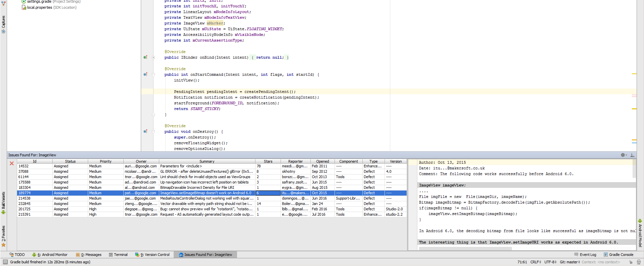This screenshot has height=266, width=644.
Task: Toggle tool window buttons using the corner status icon
Action: coord(5,262)
